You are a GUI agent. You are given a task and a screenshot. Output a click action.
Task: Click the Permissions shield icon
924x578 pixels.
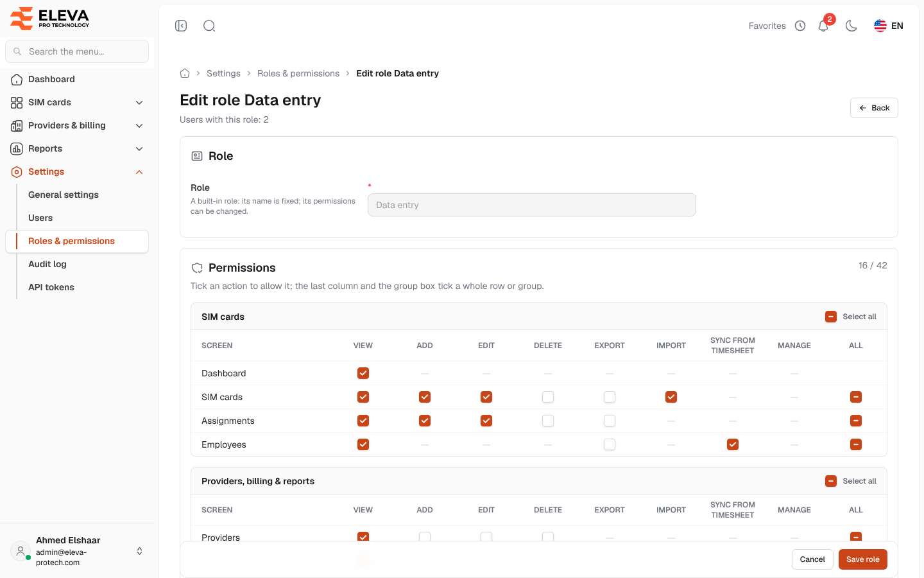pyautogui.click(x=197, y=268)
